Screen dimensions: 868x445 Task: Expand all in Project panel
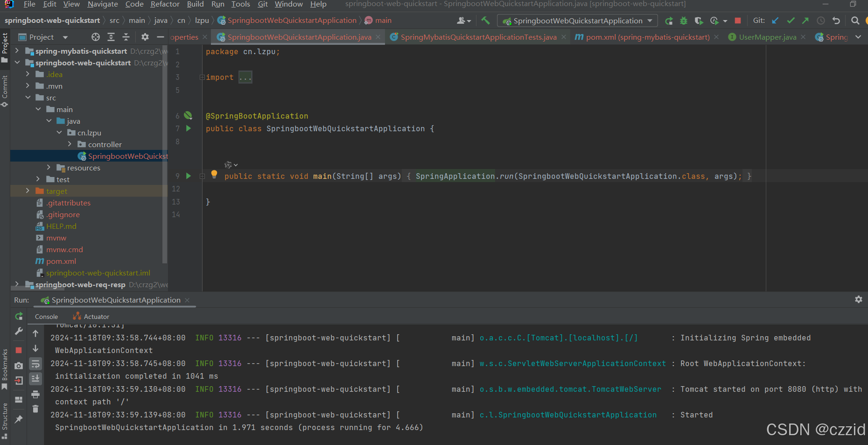point(111,37)
